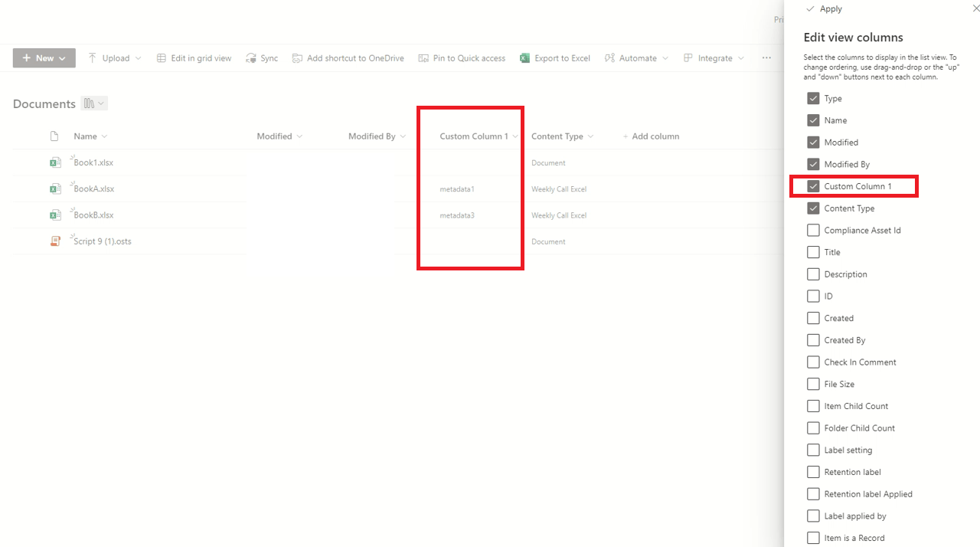Open the view options switcher next to Documents
The width and height of the screenshot is (980, 547).
point(93,103)
